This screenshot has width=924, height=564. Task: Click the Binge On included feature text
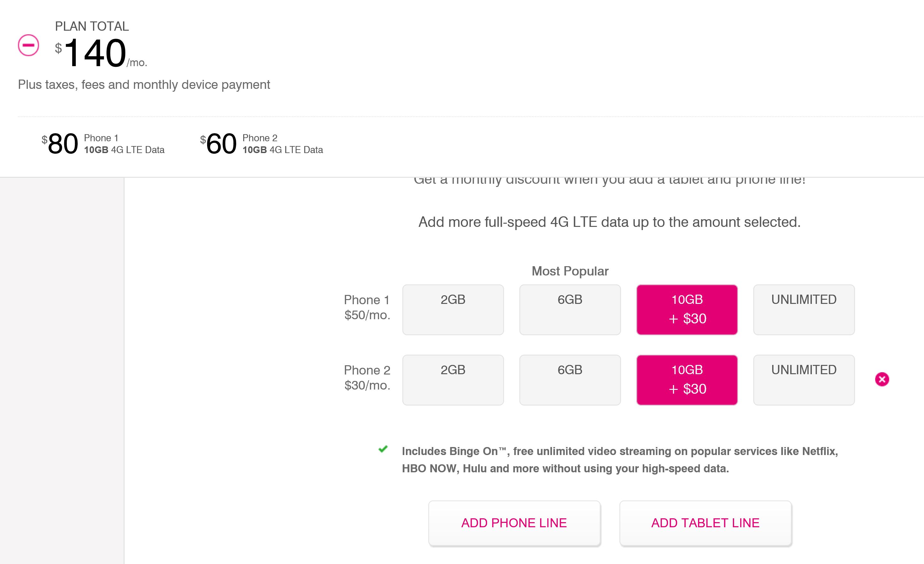point(620,460)
